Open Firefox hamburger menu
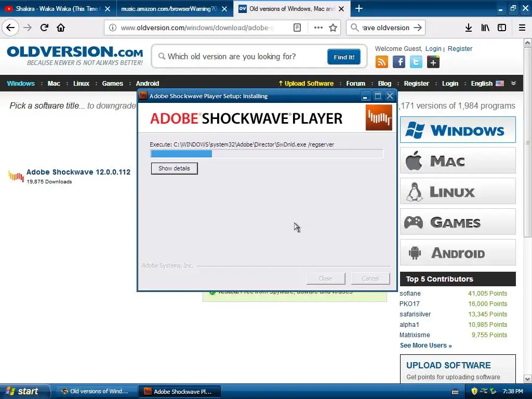This screenshot has width=532, height=399. (522, 28)
